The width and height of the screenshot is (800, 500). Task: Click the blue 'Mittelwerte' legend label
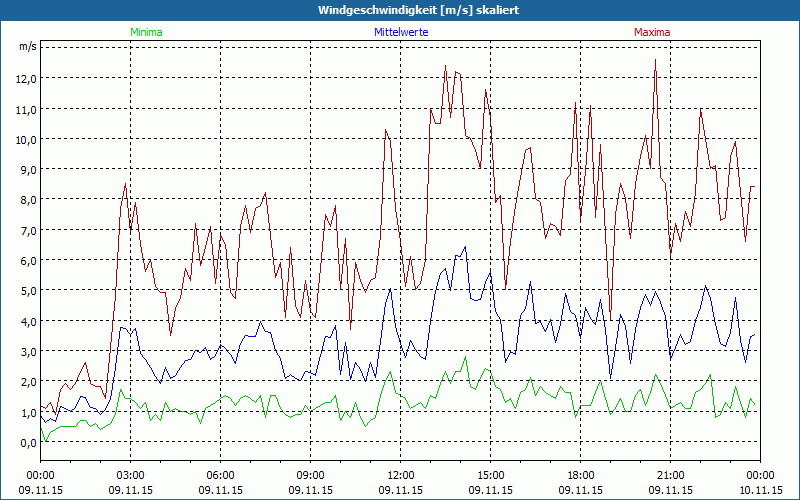point(401,32)
